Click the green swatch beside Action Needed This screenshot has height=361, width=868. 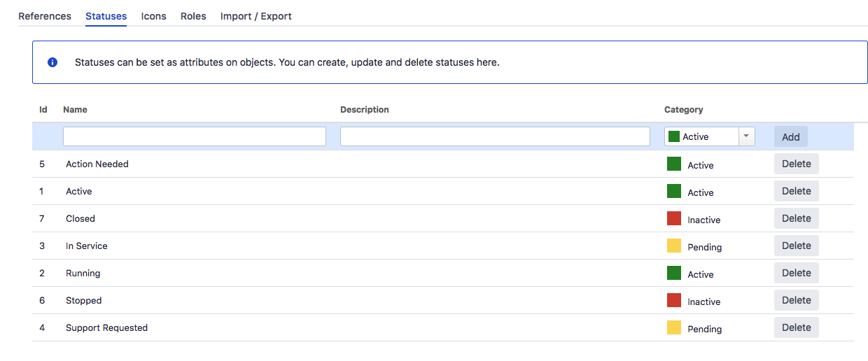pos(674,164)
